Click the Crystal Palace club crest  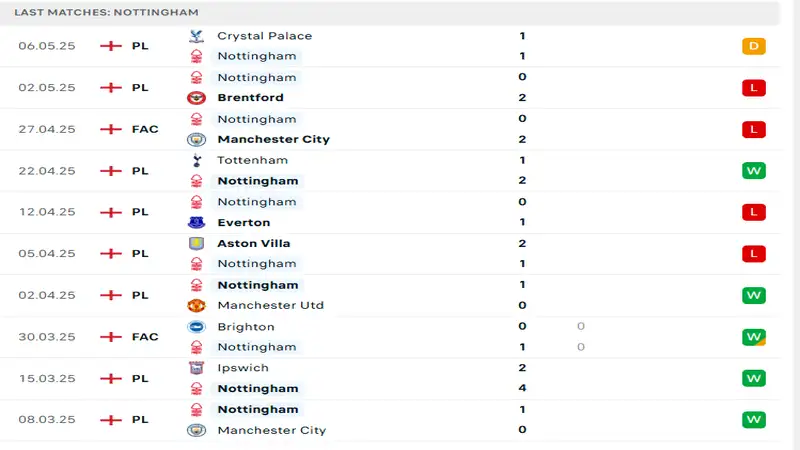click(x=196, y=36)
